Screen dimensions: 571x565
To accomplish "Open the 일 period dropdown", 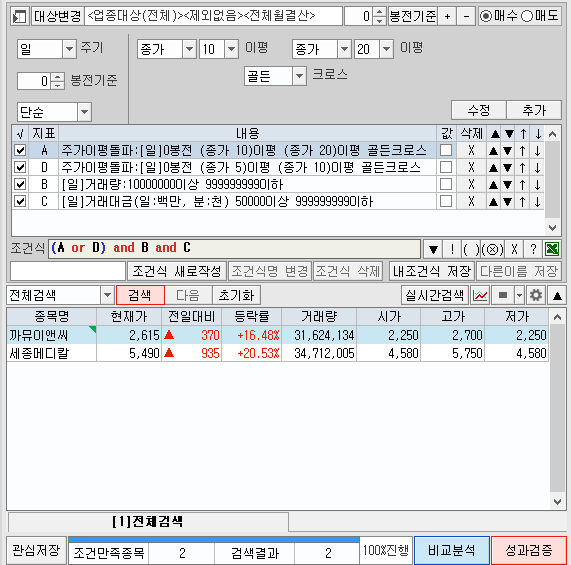I will pos(69,49).
